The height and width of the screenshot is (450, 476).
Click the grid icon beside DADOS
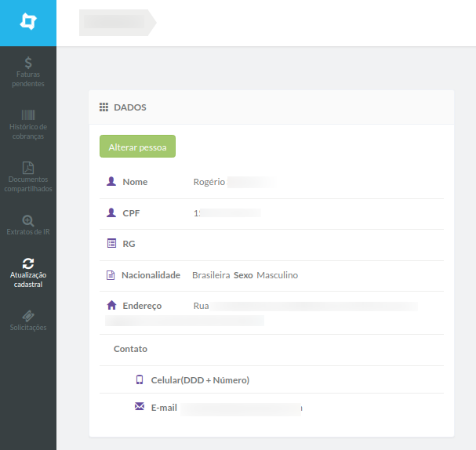click(104, 107)
